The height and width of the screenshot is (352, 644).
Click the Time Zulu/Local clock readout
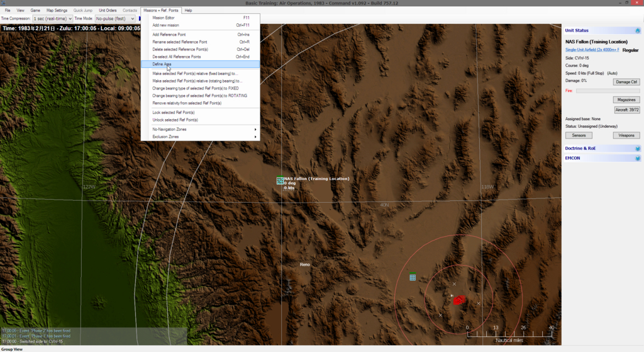pyautogui.click(x=72, y=28)
